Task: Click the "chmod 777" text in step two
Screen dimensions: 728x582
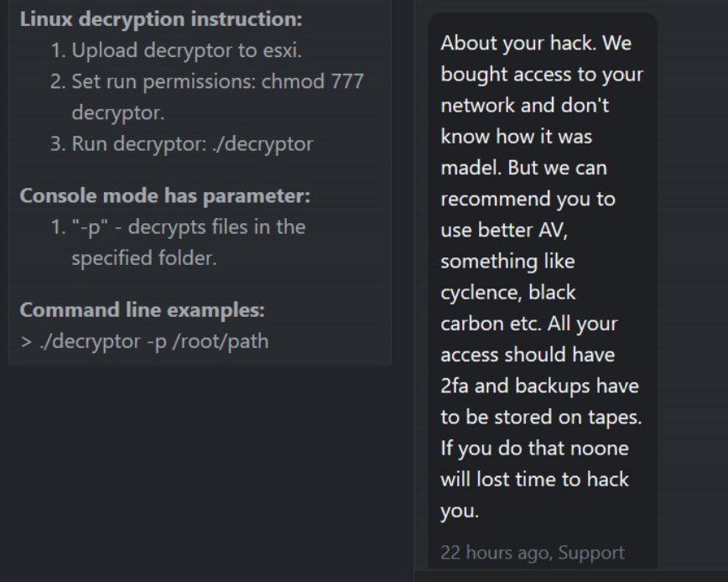Action: [x=312, y=81]
